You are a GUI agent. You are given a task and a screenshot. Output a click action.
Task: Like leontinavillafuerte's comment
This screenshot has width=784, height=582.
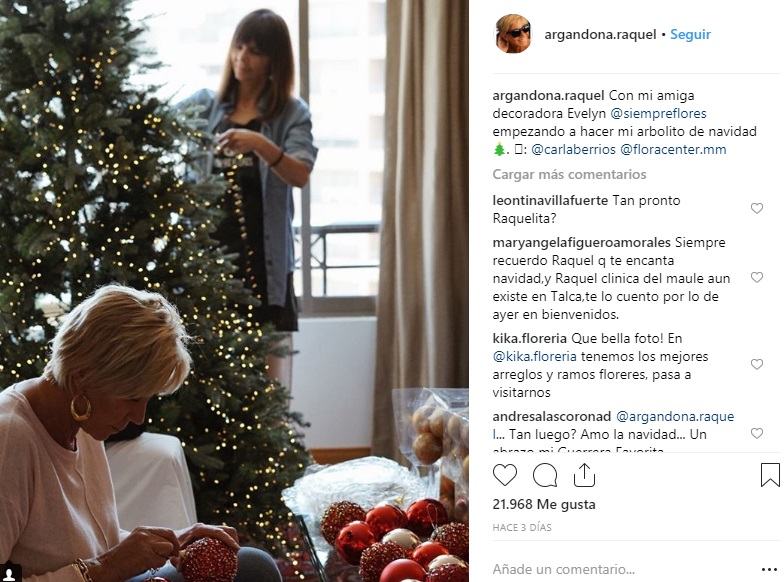[757, 208]
